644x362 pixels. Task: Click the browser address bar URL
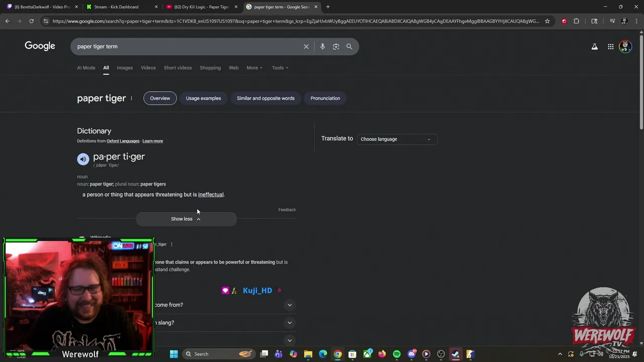(x=296, y=21)
